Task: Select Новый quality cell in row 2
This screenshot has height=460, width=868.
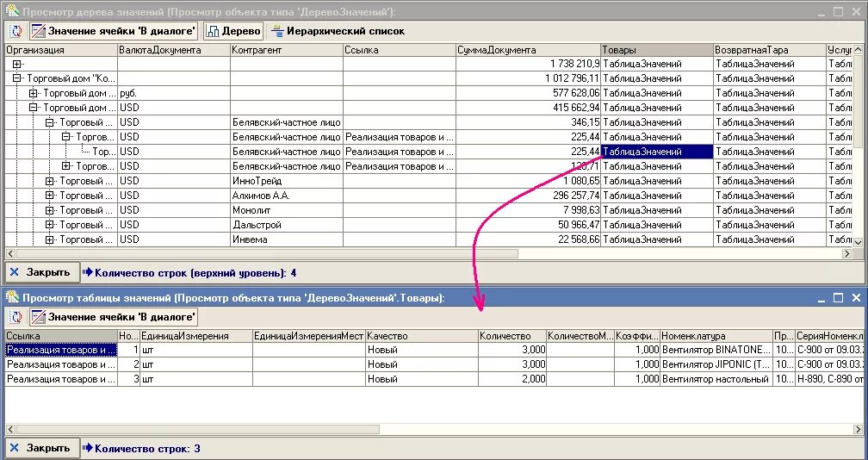Action: pyautogui.click(x=422, y=364)
